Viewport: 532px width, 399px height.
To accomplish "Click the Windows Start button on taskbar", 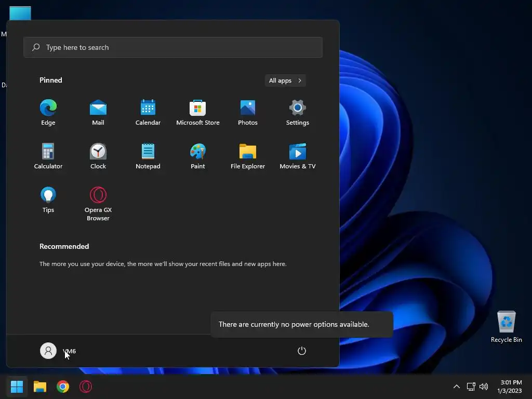I will click(17, 387).
